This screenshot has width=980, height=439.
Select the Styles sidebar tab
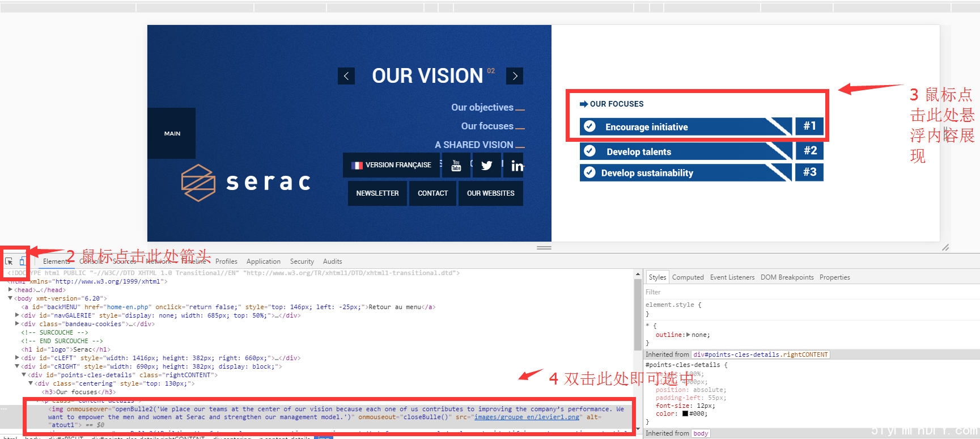[x=657, y=277]
